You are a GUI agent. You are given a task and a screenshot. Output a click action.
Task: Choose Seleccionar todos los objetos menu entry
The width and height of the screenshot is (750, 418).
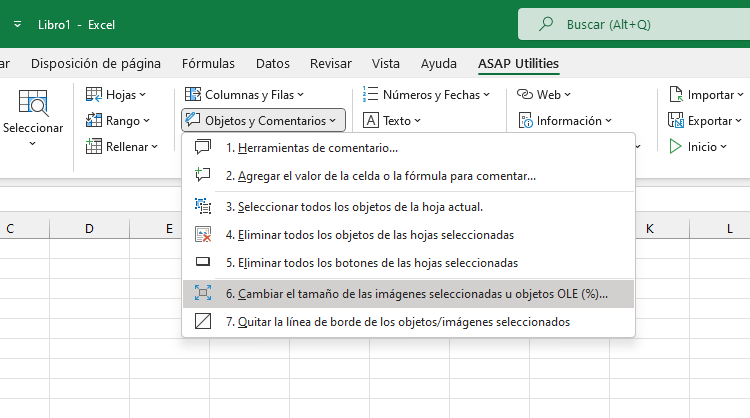(x=408, y=207)
